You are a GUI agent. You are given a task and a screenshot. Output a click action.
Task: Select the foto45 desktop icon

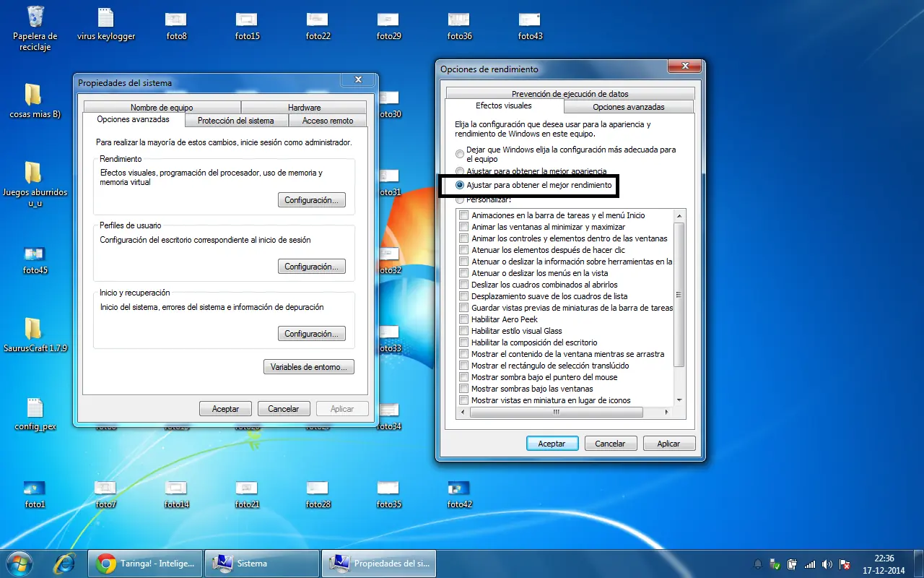click(35, 260)
